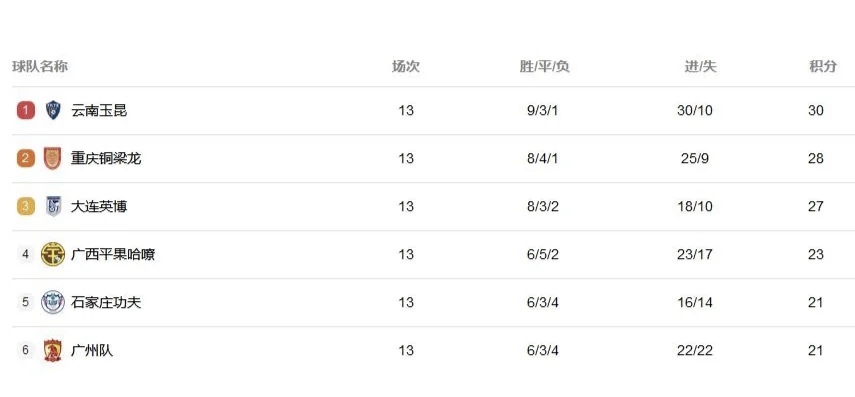Click the rank 4 number marker
855x397 pixels.
coord(26,255)
